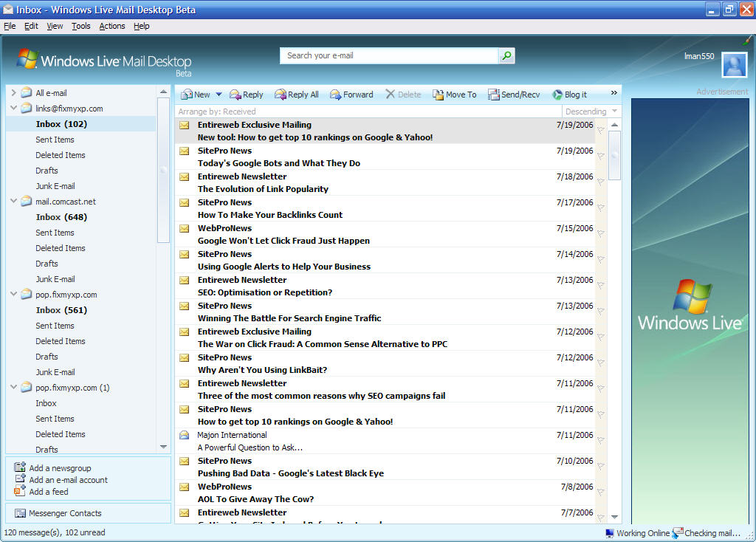Toggle flag on Majon International message
Screen dimensions: 756x542
[x=601, y=440]
